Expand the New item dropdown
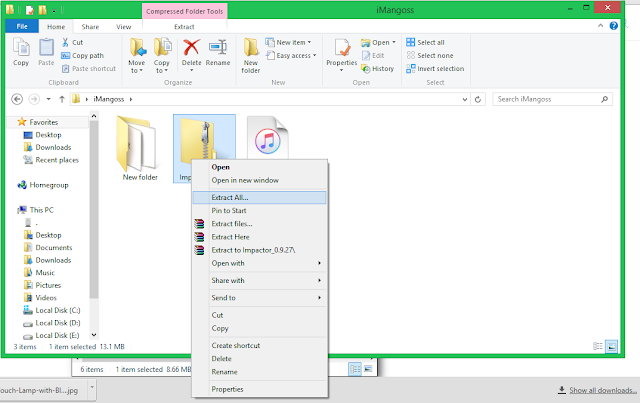The height and width of the screenshot is (403, 640). 309,42
